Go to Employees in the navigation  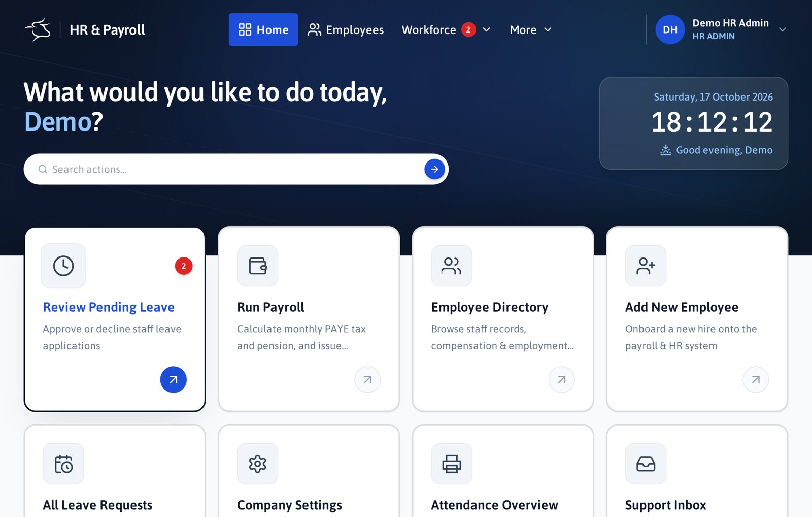tap(346, 29)
